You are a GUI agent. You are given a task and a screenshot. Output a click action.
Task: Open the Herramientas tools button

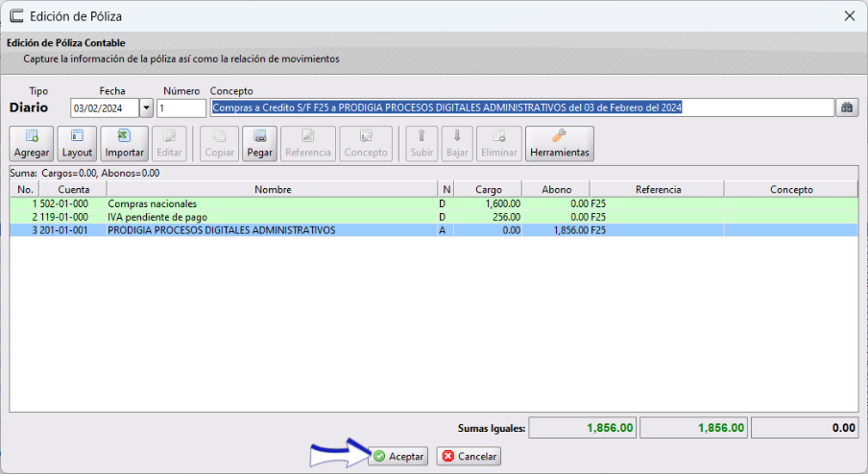point(560,144)
